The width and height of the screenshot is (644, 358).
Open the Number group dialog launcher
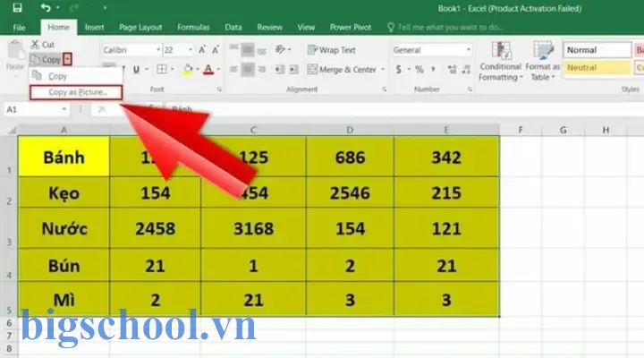(x=470, y=89)
